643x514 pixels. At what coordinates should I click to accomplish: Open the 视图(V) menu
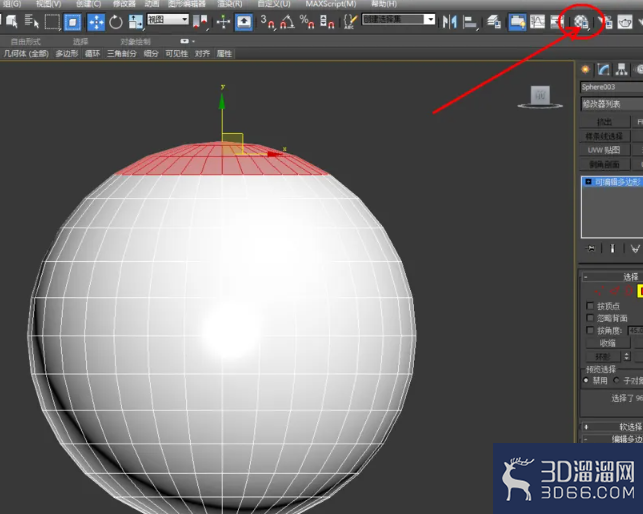[x=48, y=4]
